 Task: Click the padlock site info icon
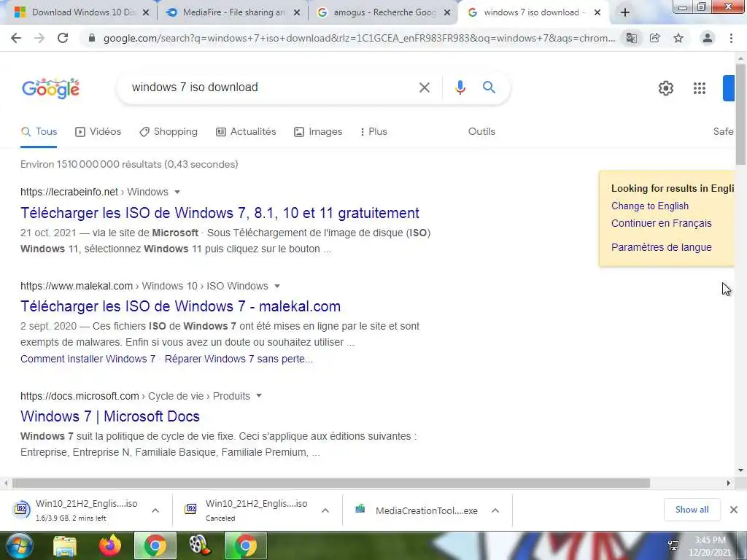(x=92, y=38)
